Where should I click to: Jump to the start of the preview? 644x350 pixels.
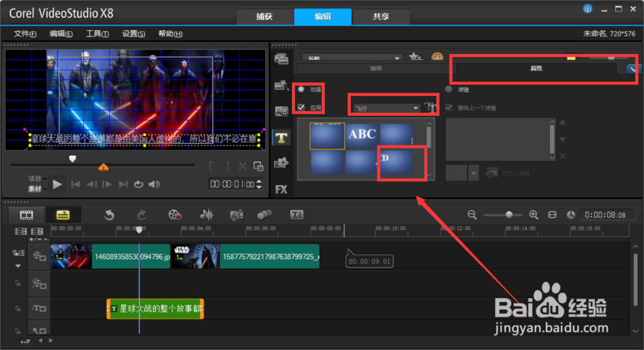(x=75, y=184)
